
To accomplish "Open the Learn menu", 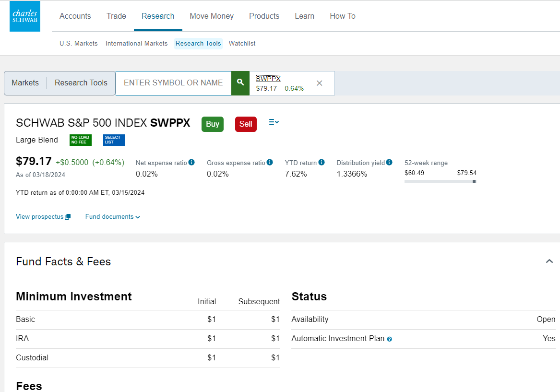I will (304, 16).
